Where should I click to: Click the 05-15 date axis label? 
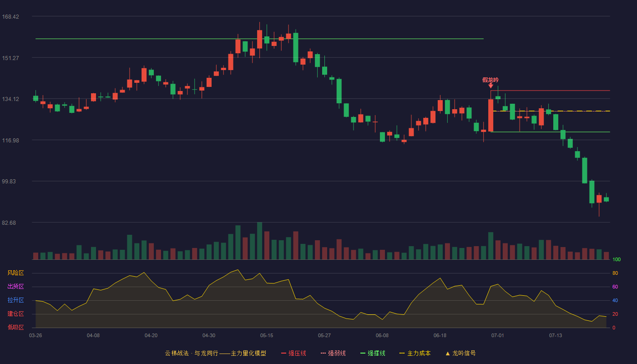[x=267, y=335]
